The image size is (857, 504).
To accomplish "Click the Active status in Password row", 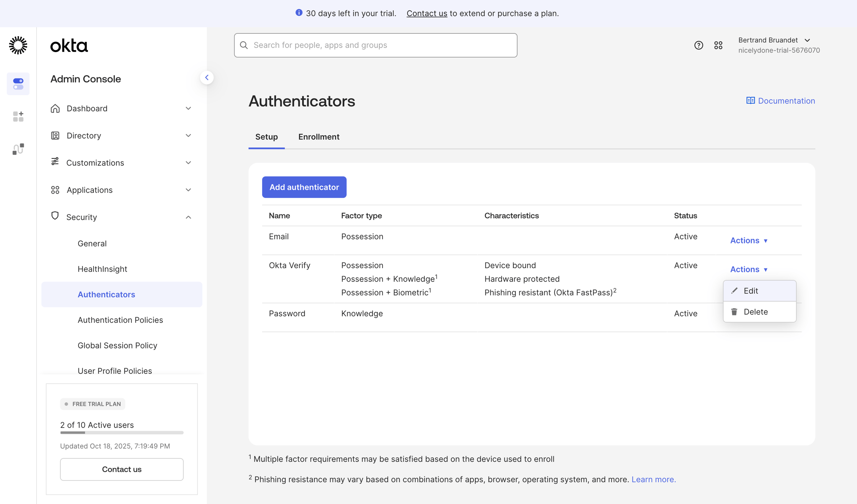I will pos(686,313).
